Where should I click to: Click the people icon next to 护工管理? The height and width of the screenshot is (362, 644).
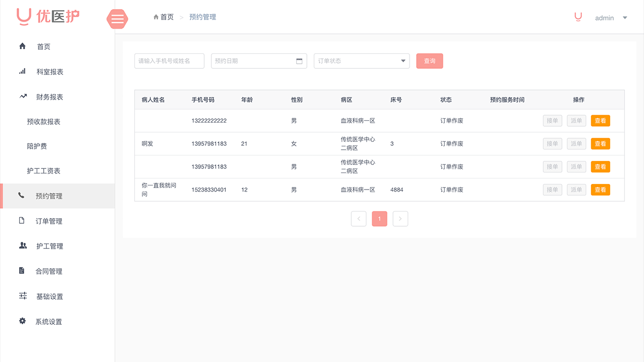(22, 246)
